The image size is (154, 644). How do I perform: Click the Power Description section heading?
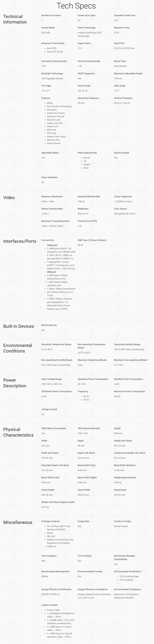tap(14, 383)
